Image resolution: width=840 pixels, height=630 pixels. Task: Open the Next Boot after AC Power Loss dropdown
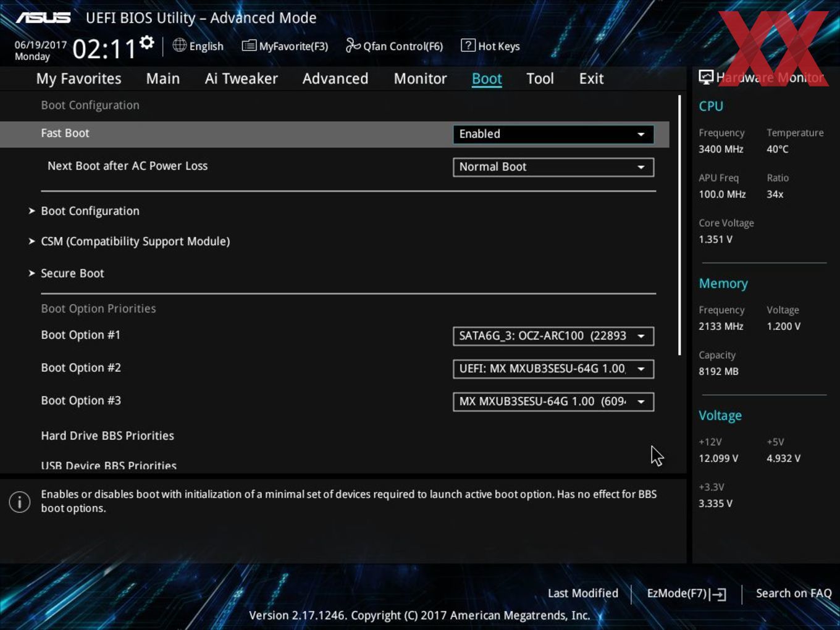coord(553,167)
